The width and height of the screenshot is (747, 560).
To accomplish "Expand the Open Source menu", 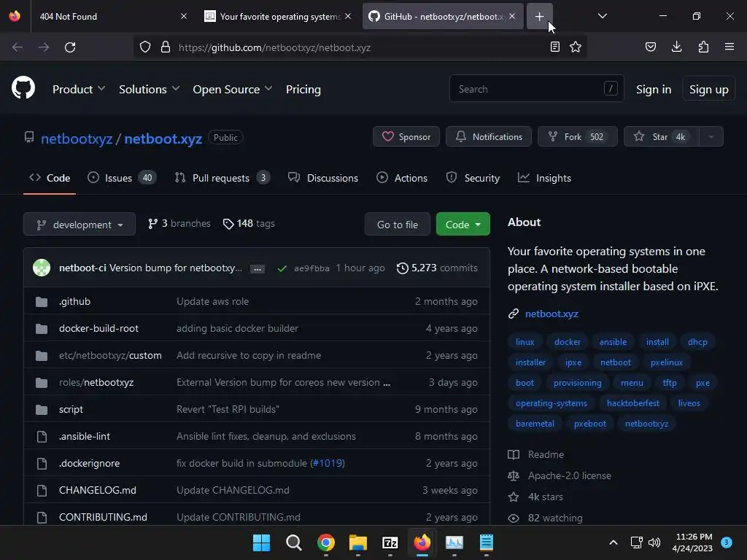I will (x=233, y=89).
